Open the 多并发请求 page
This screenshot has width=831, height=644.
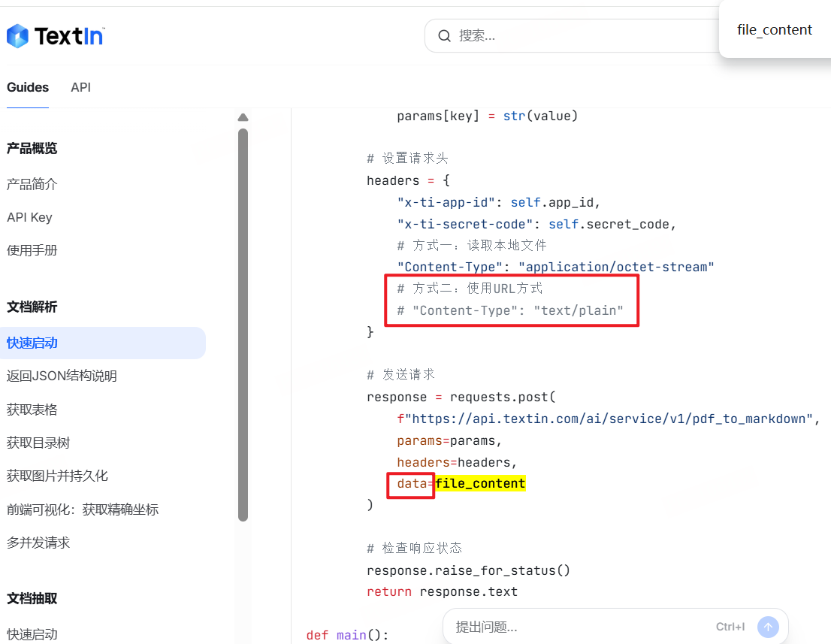click(x=38, y=543)
